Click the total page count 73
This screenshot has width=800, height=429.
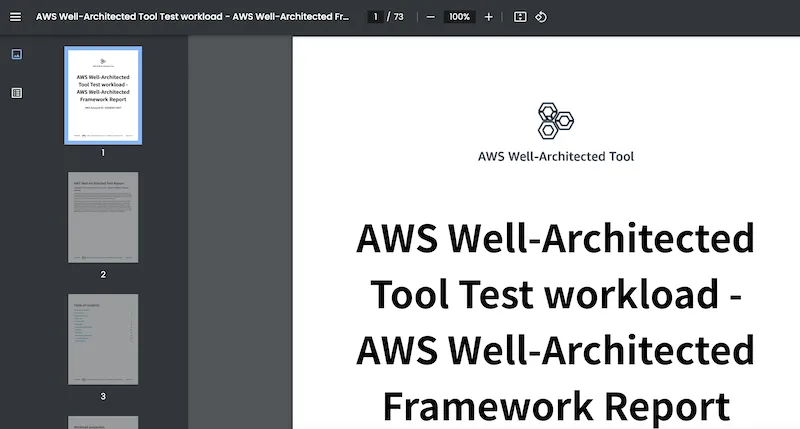click(x=398, y=17)
